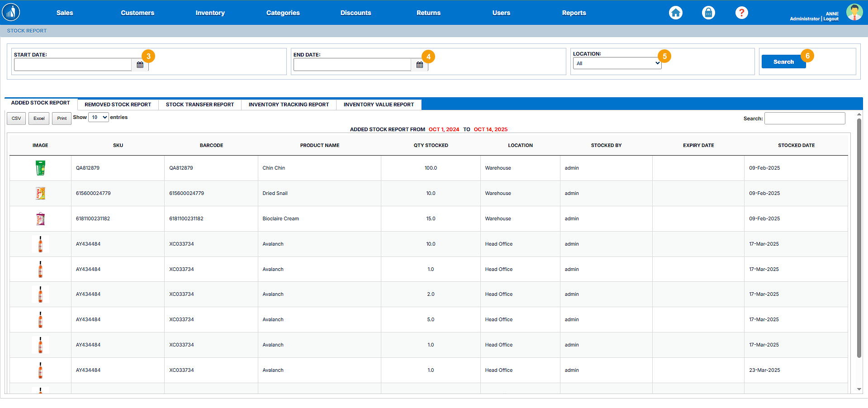868x408 pixels.
Task: Click the home icon in header
Action: tap(675, 13)
